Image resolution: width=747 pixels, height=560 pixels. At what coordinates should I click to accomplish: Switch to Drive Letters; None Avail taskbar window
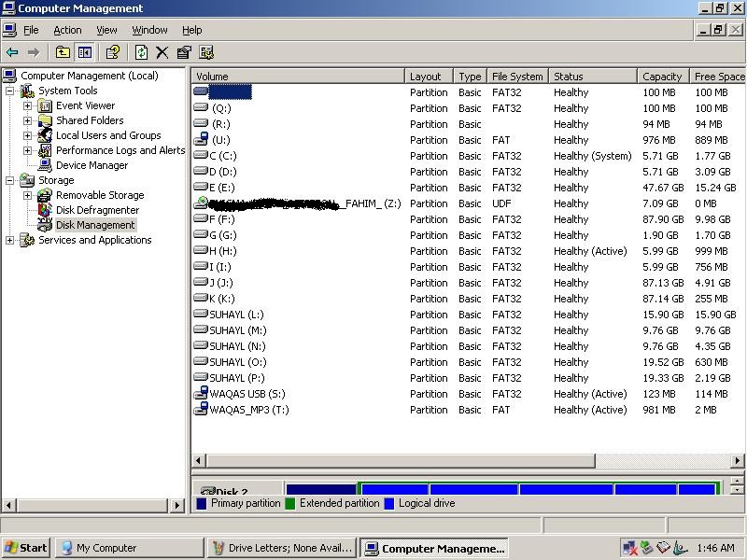(282, 548)
